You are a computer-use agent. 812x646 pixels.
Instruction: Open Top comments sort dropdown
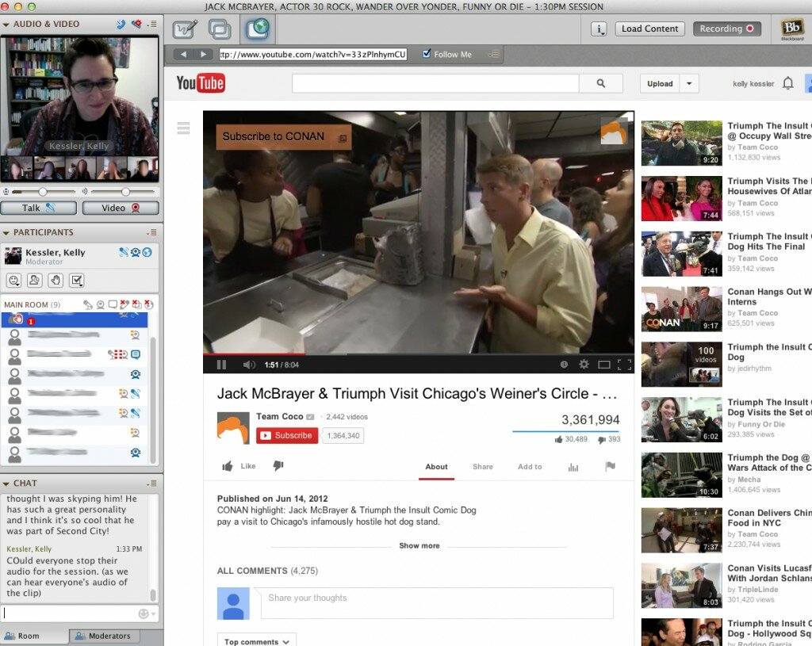pos(257,640)
